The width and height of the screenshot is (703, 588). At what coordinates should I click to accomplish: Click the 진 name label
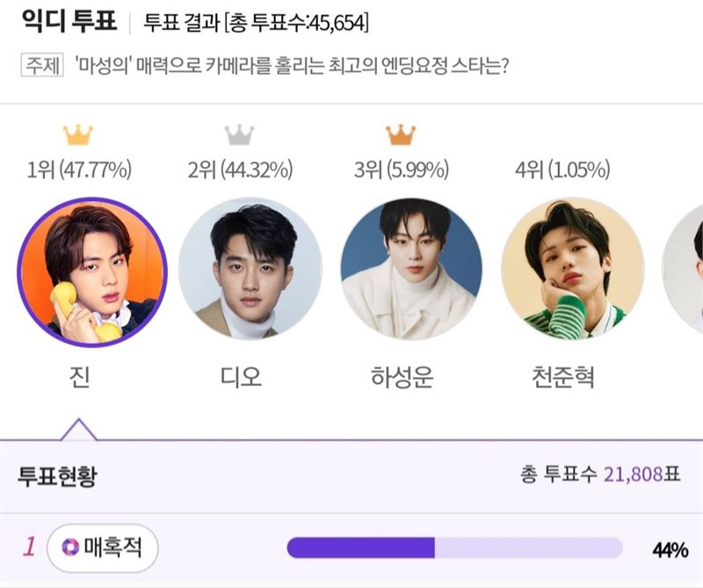tap(79, 377)
